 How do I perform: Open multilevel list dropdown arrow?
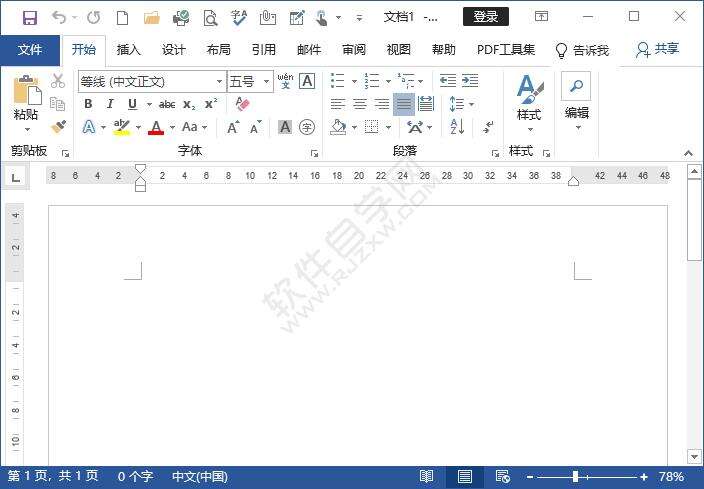(421, 82)
